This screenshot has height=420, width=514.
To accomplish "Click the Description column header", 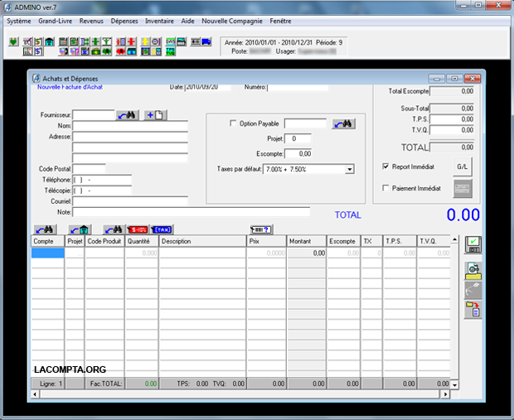I will pos(202,241).
